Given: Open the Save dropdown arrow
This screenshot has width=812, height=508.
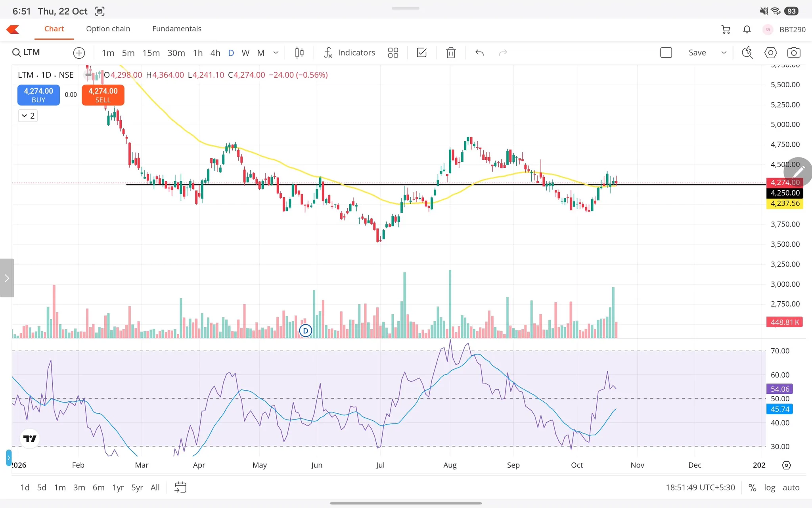Looking at the screenshot, I should click(x=724, y=53).
